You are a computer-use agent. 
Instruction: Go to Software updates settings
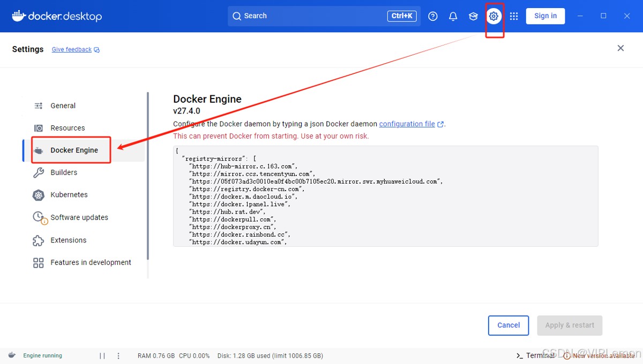tap(79, 217)
